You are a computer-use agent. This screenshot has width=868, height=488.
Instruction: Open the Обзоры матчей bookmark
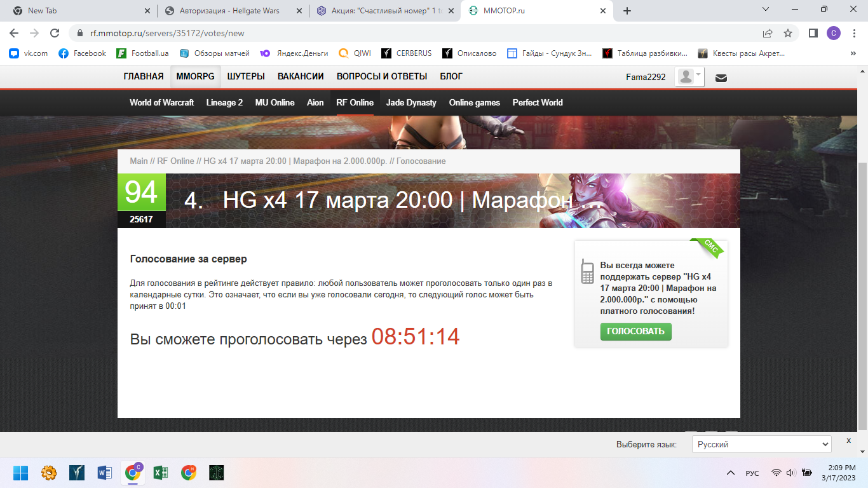pyautogui.click(x=215, y=53)
